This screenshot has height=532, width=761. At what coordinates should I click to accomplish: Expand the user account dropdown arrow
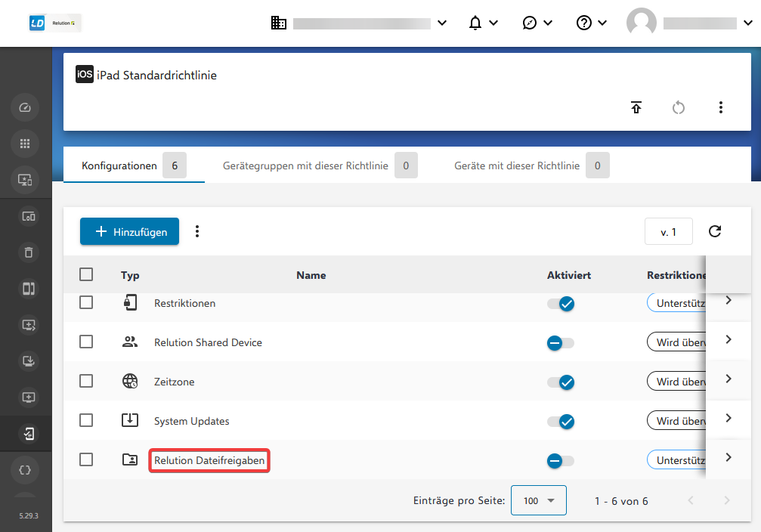coord(748,23)
